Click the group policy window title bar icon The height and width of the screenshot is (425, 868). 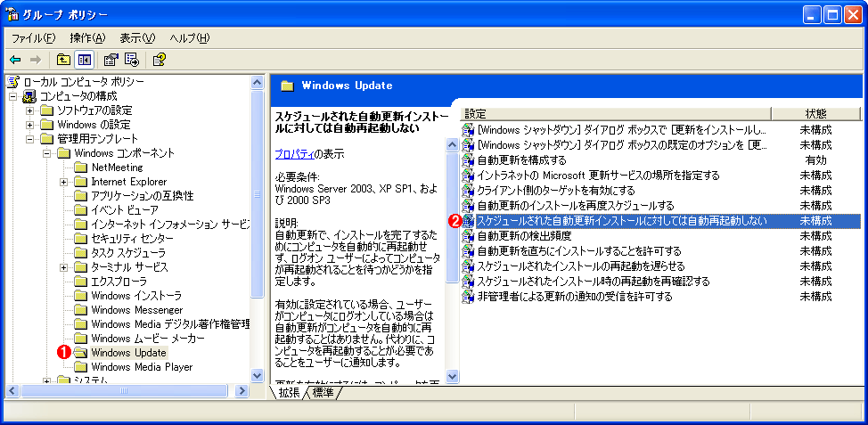(x=12, y=15)
